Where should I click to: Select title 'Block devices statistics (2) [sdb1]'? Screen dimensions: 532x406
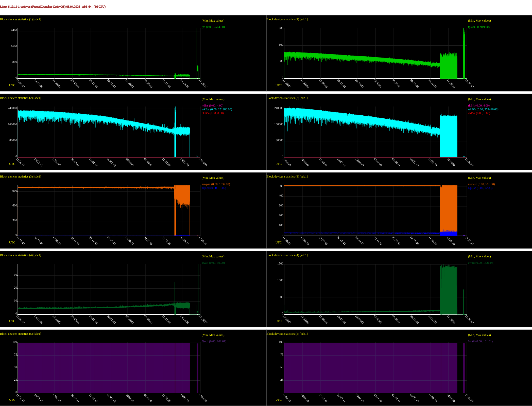click(x=287, y=98)
